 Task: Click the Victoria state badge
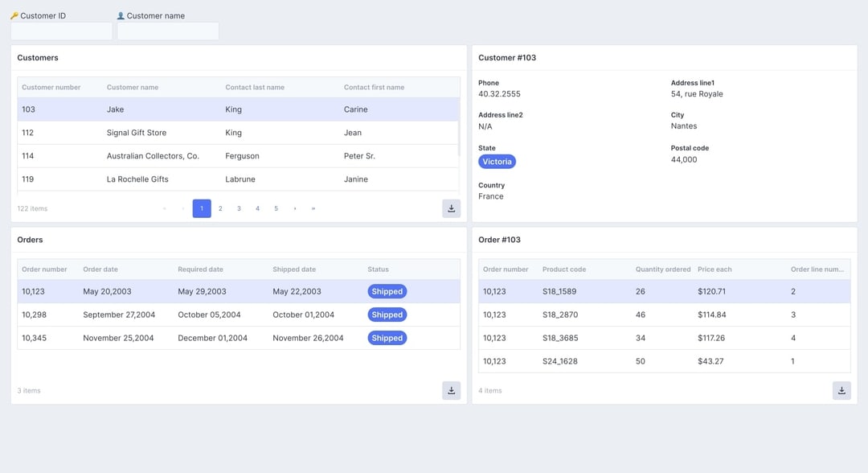497,162
